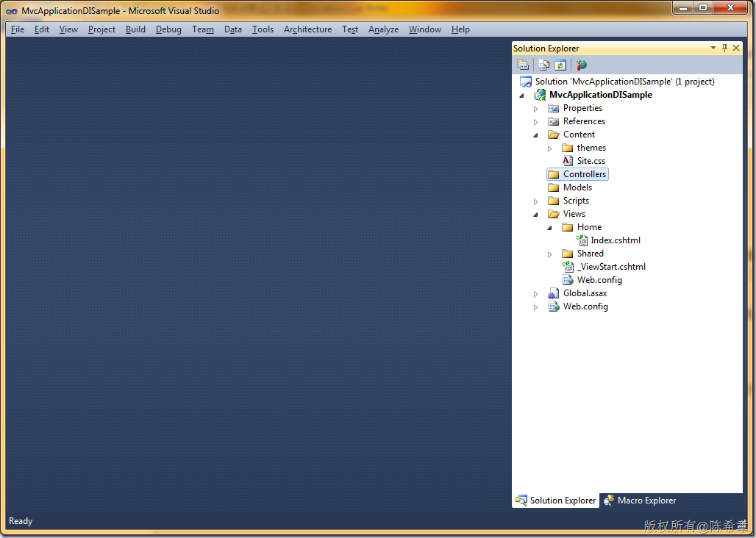756x538 pixels.
Task: Select the 'Views' folder label
Action: point(574,214)
